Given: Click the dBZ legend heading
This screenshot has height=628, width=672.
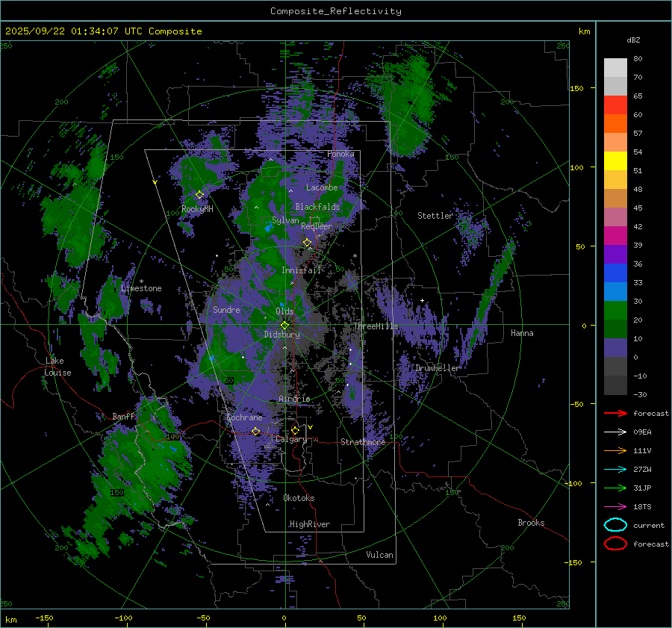Looking at the screenshot, I should tap(632, 40).
